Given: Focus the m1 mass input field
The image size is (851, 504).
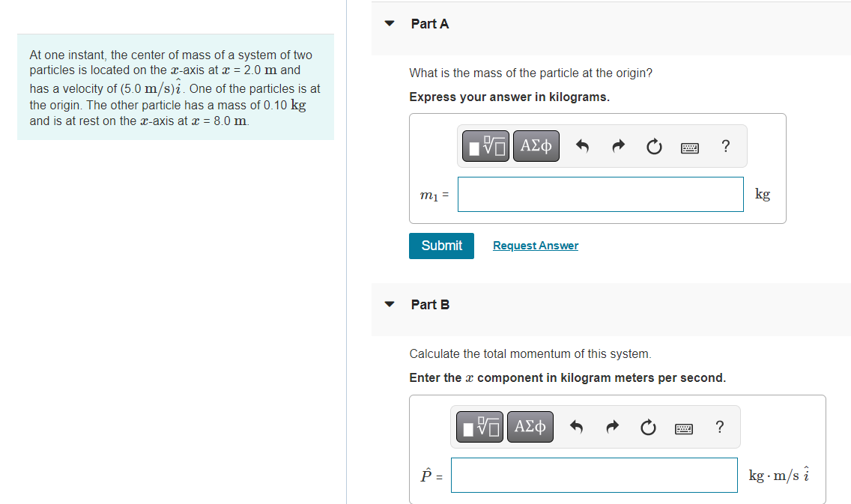Looking at the screenshot, I should [x=600, y=194].
